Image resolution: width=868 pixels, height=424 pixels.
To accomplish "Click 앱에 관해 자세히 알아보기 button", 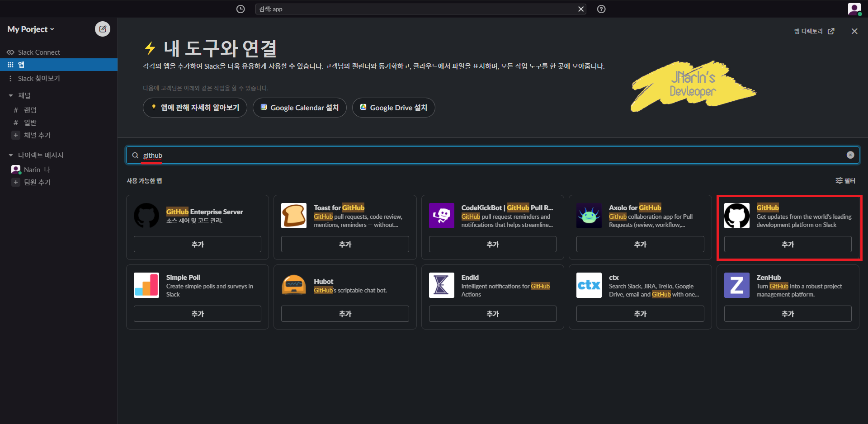I will point(195,108).
